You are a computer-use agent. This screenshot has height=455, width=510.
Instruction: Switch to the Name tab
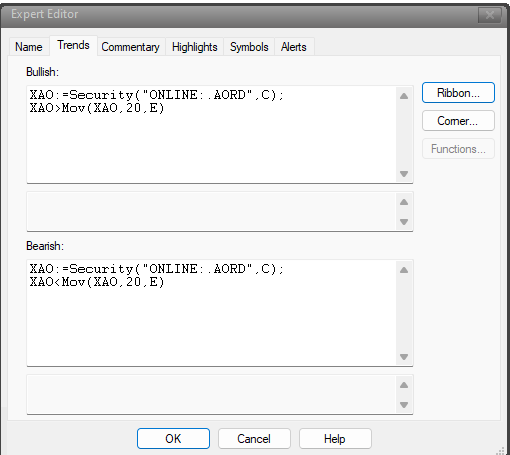[29, 47]
